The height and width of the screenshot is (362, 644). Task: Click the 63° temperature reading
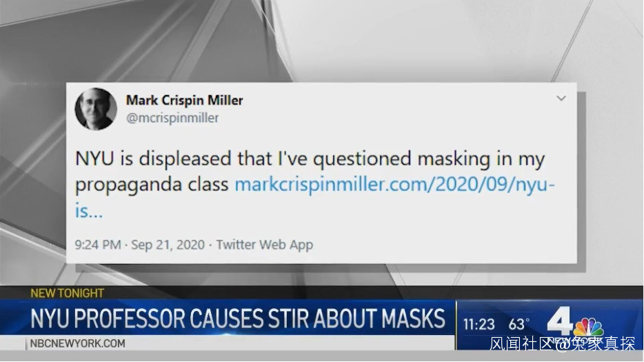pos(519,325)
